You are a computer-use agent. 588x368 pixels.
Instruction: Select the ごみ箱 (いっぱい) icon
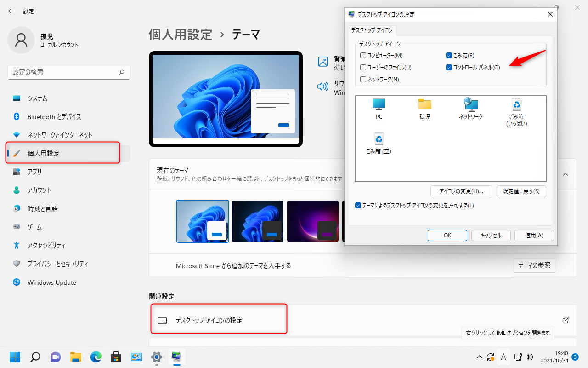click(517, 112)
